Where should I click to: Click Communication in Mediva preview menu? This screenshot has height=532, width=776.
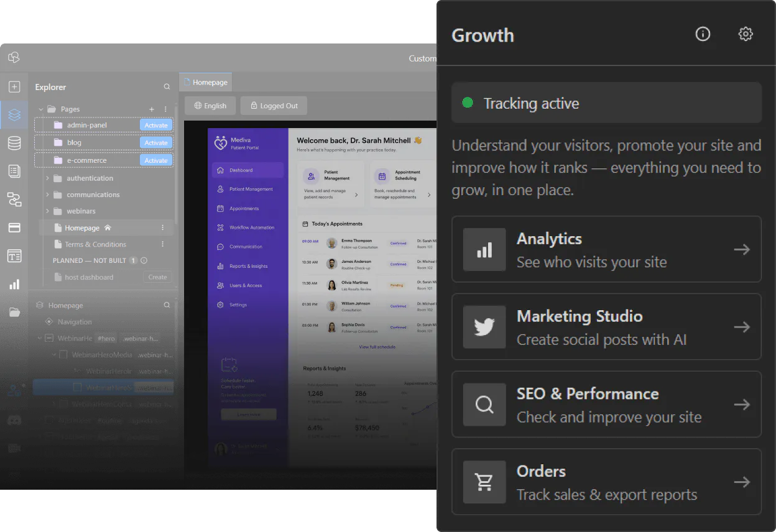click(x=247, y=247)
